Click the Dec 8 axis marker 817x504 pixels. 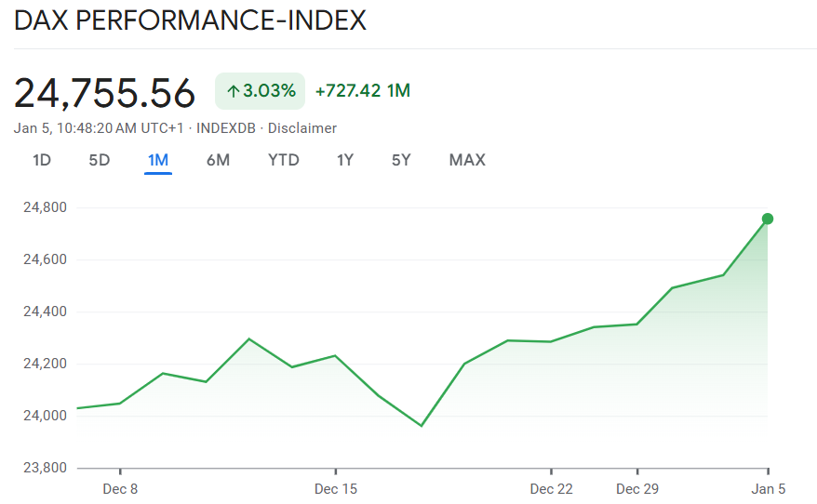pos(120,489)
